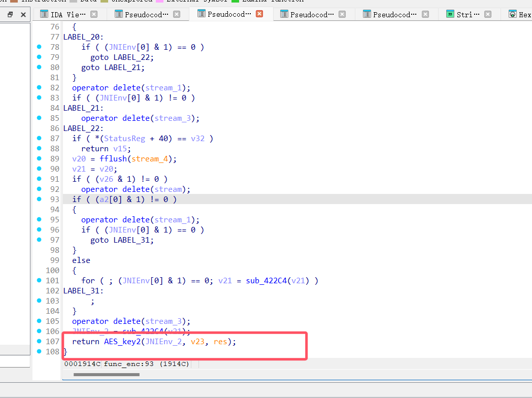Click sub_422C4 call on line 101
The width and height of the screenshot is (532, 398).
tap(267, 281)
